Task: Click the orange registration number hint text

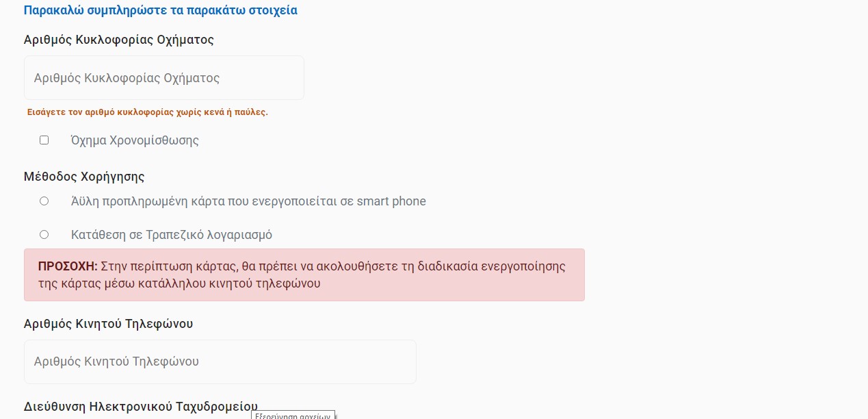Action: 147,112
